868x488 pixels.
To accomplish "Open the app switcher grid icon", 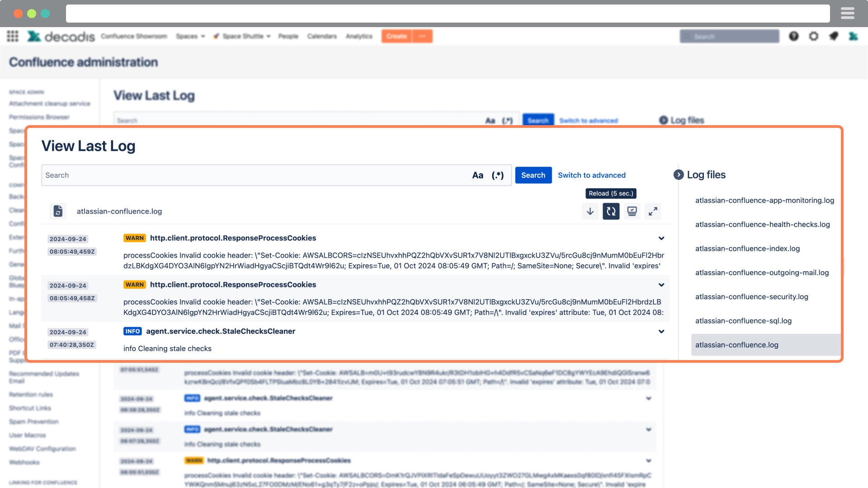I will coord(12,36).
